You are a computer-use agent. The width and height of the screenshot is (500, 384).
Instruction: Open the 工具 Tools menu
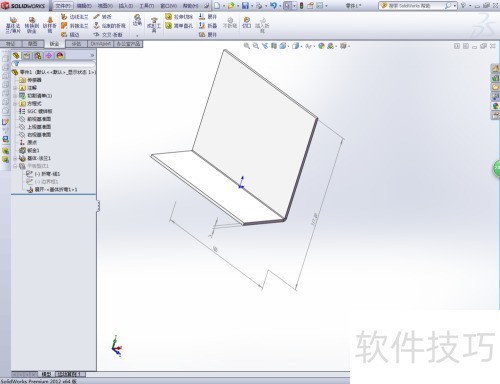coord(147,6)
